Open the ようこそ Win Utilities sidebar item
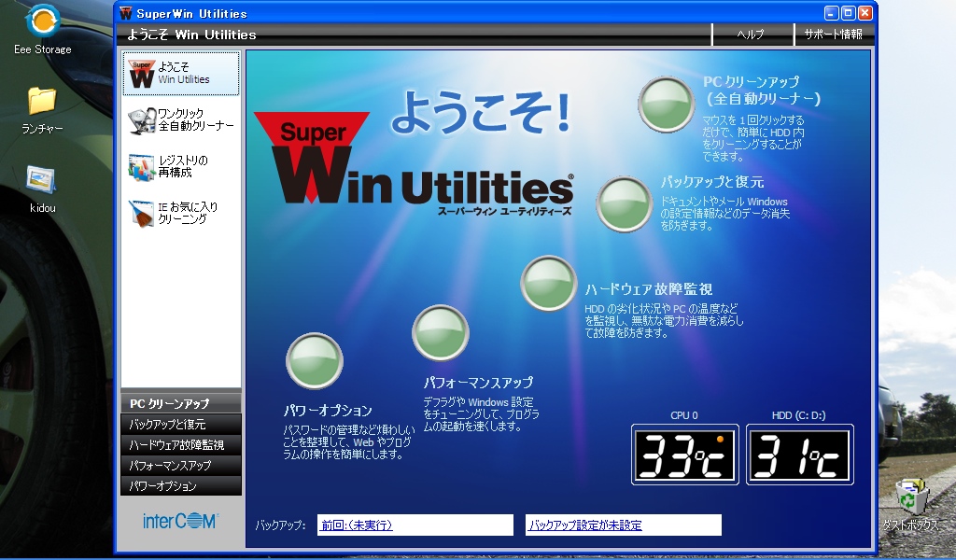Screen dimensions: 956x560 (180, 73)
